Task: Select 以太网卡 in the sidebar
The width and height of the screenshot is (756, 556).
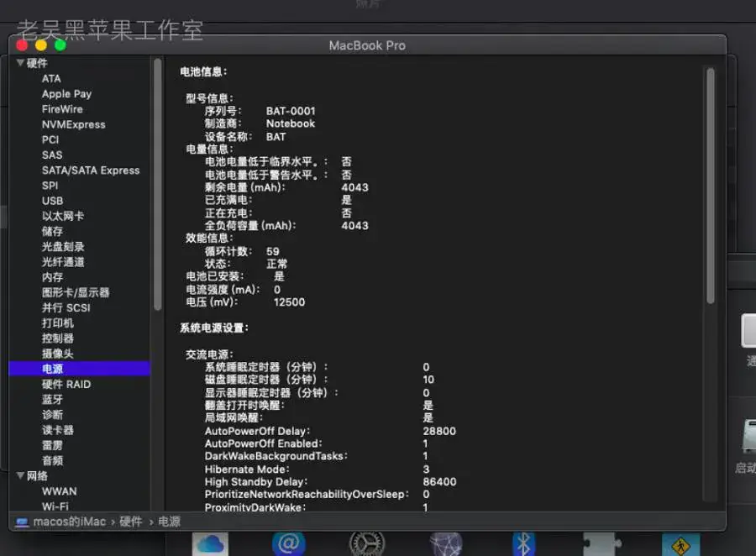Action: 63,216
